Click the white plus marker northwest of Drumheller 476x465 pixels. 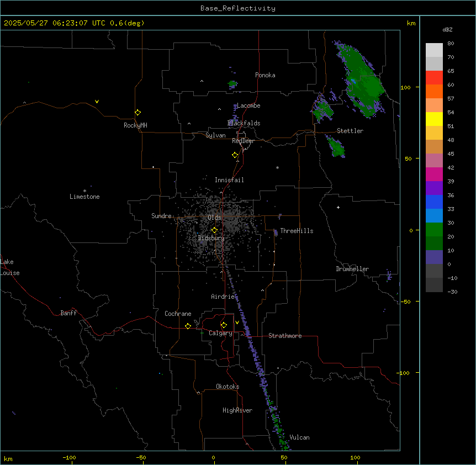(338, 207)
